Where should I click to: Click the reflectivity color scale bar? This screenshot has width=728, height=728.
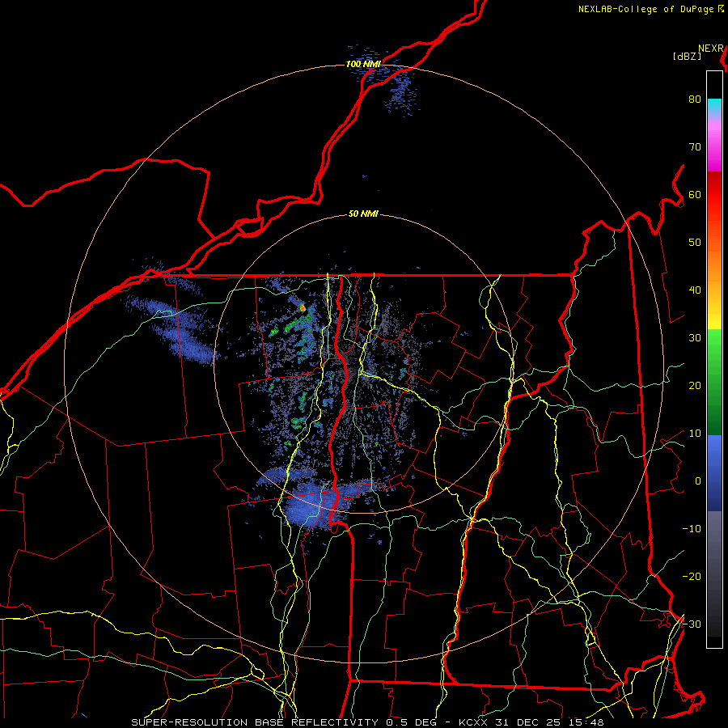tap(714, 359)
